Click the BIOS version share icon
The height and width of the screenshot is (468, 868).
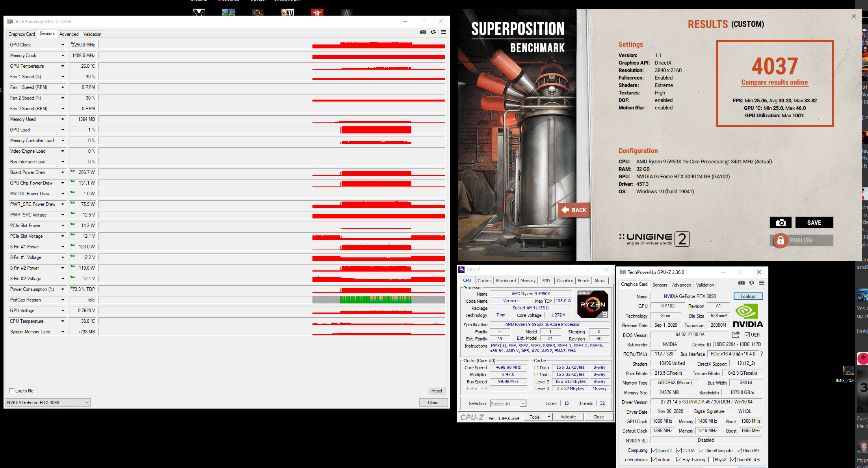click(735, 335)
